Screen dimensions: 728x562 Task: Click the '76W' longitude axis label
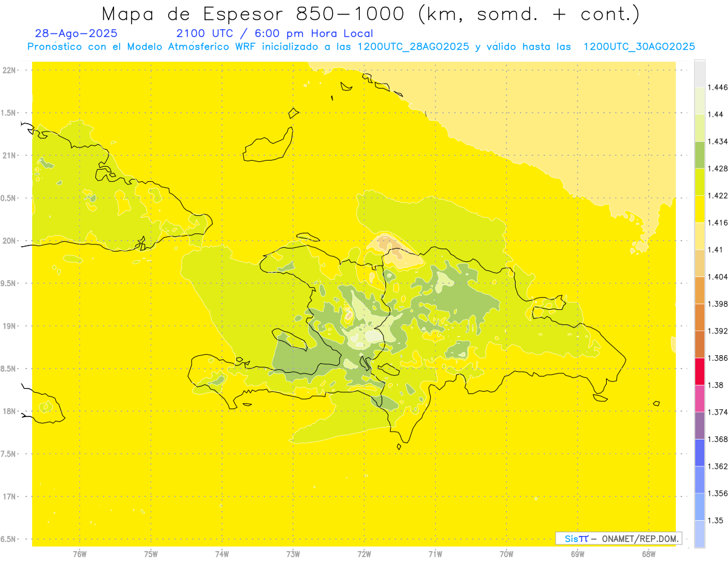pyautogui.click(x=79, y=554)
